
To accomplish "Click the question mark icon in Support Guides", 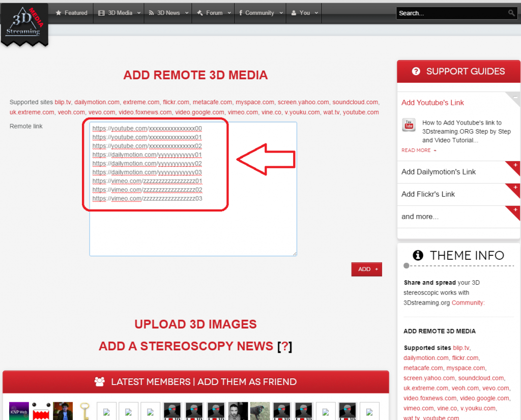I will point(416,71).
